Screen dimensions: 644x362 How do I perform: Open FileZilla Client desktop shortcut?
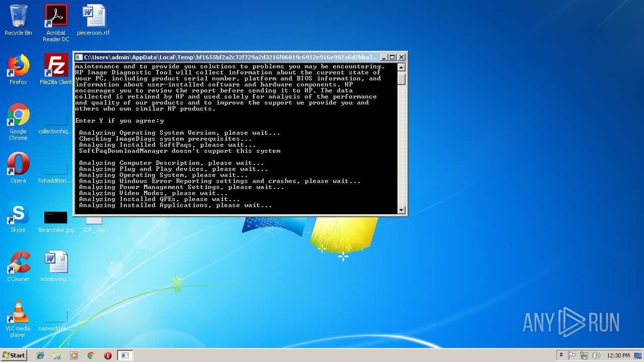point(56,69)
